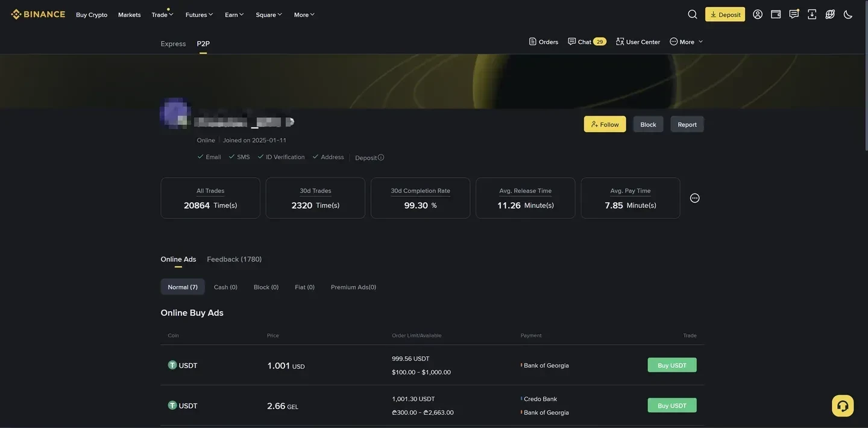Image resolution: width=868 pixels, height=428 pixels.
Task: Click Joined on 2025-01-11 text
Action: (254, 140)
